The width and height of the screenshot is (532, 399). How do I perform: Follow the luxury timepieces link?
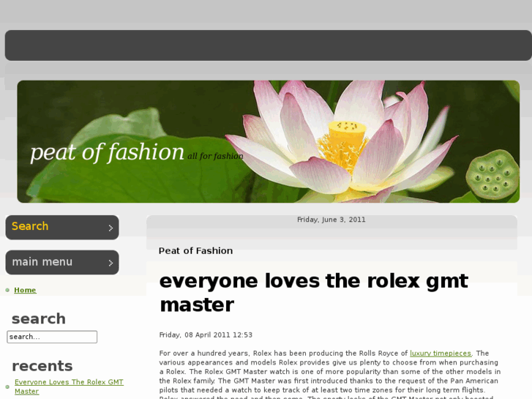pyautogui.click(x=441, y=353)
